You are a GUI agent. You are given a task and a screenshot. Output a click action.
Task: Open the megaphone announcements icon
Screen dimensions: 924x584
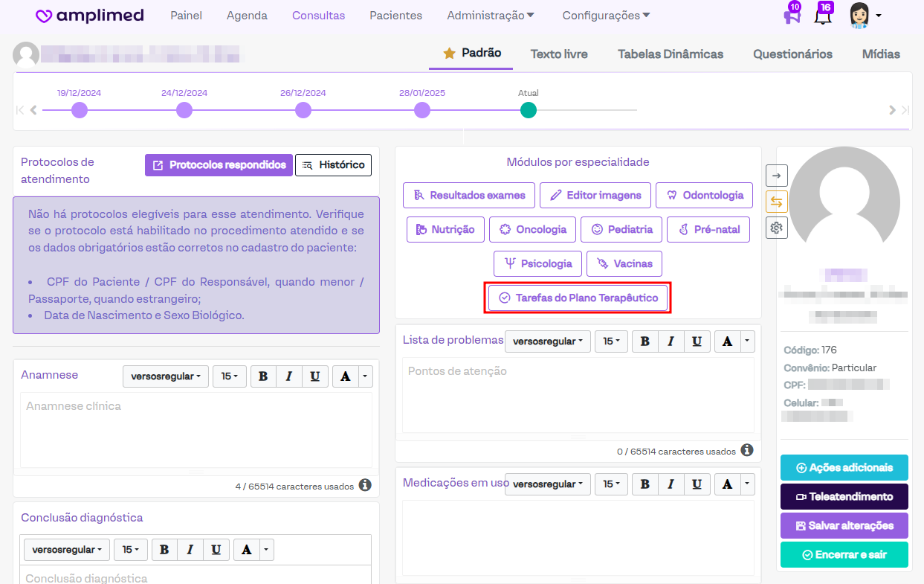click(792, 16)
